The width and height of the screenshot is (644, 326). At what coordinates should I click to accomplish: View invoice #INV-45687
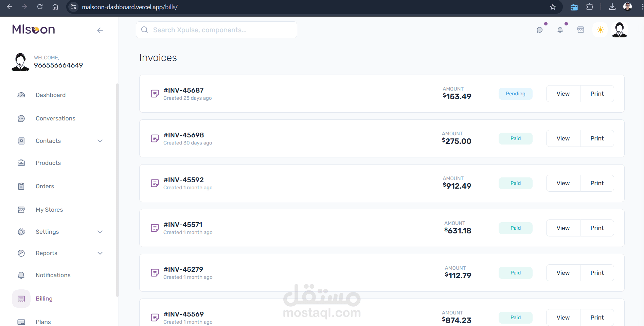pyautogui.click(x=563, y=94)
